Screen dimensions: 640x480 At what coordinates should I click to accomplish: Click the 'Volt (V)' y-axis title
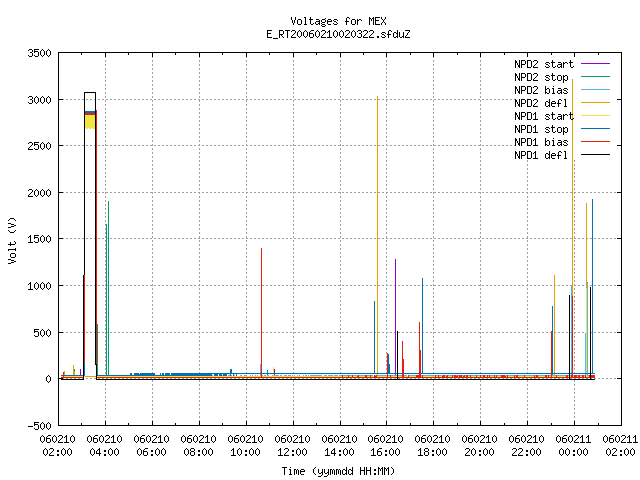click(13, 240)
